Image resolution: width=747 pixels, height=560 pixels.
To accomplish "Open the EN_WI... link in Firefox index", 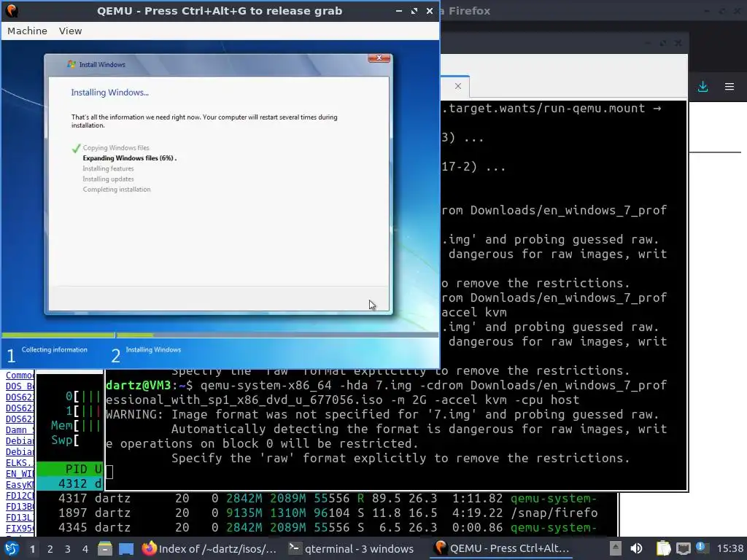I will click(x=20, y=474).
